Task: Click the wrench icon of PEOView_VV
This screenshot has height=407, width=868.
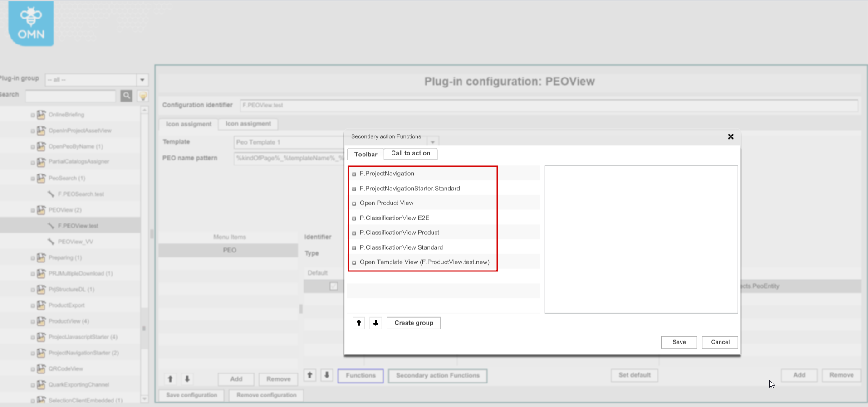Action: pos(51,242)
